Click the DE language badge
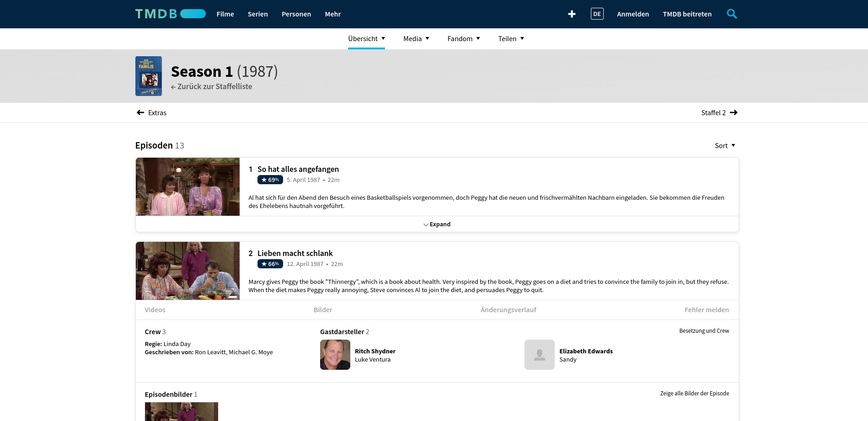The height and width of the screenshot is (421, 868). pyautogui.click(x=597, y=14)
